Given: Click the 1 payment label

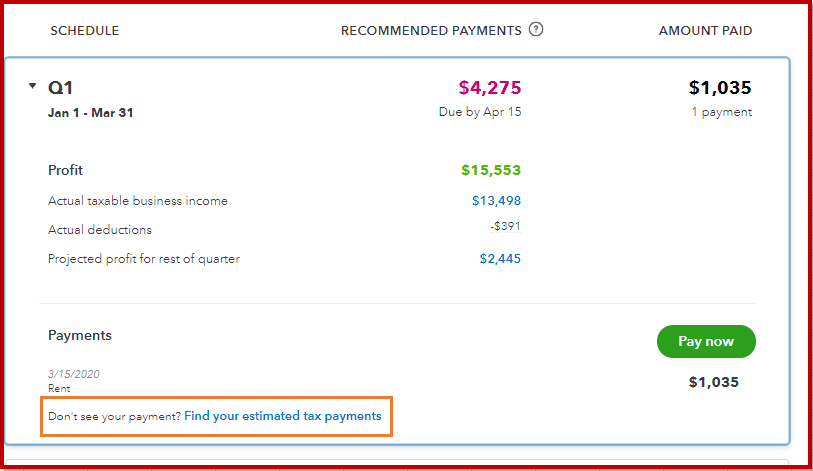Looking at the screenshot, I should click(721, 112).
